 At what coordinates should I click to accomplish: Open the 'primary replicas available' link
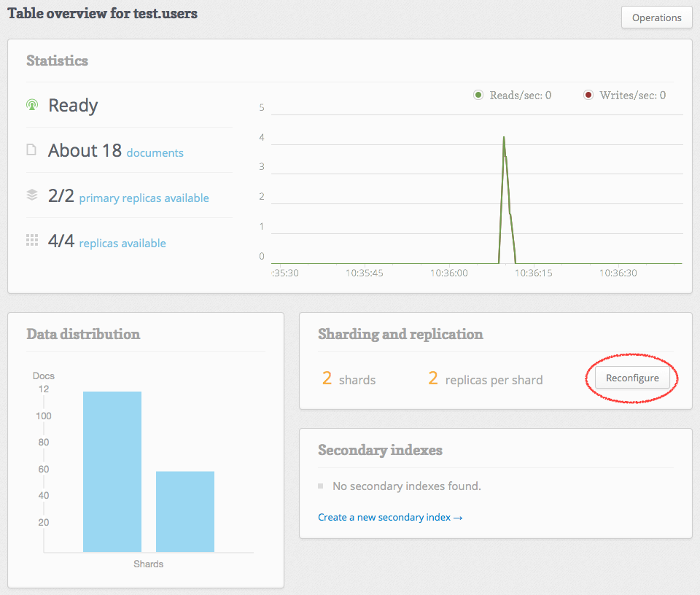(x=144, y=198)
